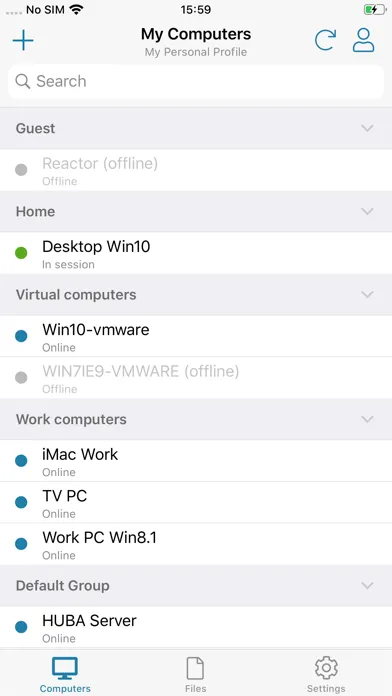The width and height of the screenshot is (392, 696).
Task: Focus the Search input field
Action: [x=196, y=82]
